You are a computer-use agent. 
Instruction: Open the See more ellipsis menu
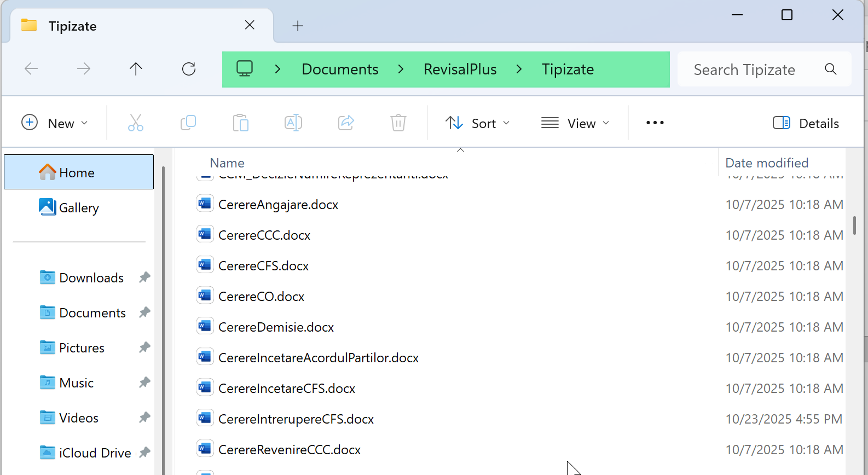pos(655,123)
